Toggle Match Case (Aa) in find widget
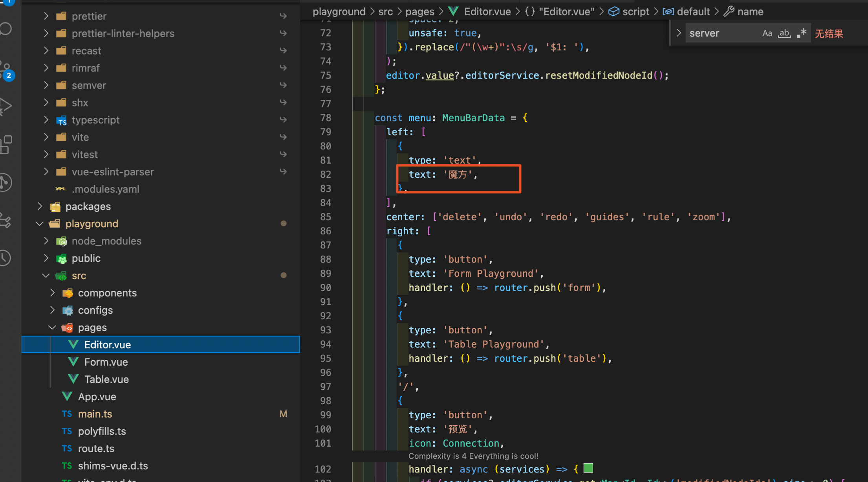 pyautogui.click(x=767, y=33)
